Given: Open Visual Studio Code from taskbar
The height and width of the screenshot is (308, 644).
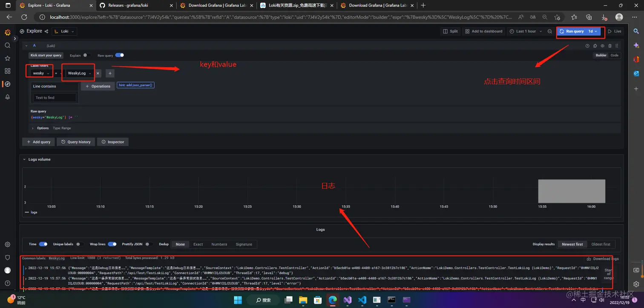Looking at the screenshot, I should pos(362,300).
